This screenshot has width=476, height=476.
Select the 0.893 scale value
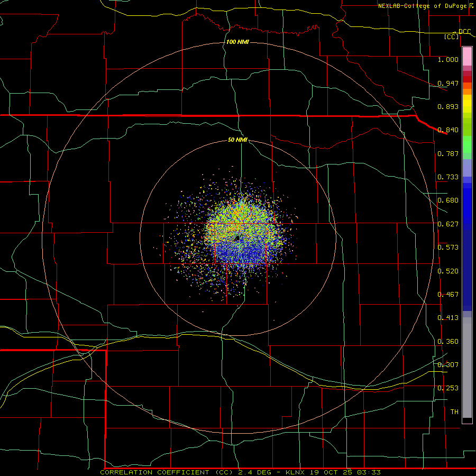click(x=448, y=106)
